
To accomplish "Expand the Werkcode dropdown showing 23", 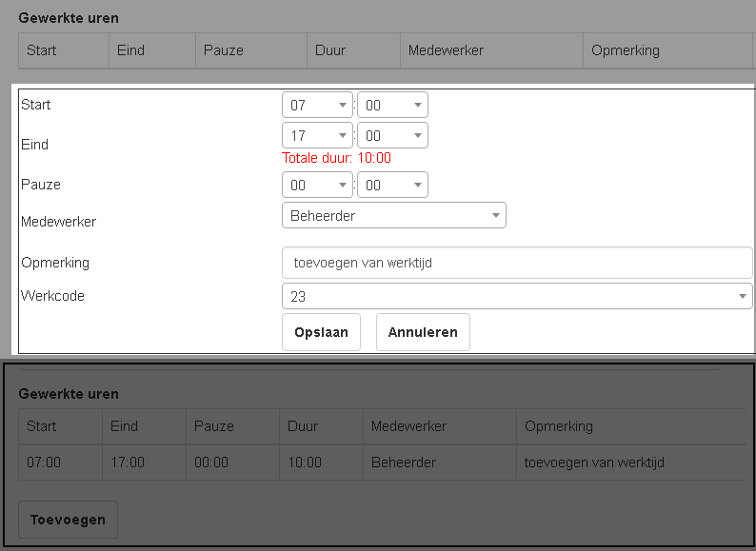I will pyautogui.click(x=517, y=296).
